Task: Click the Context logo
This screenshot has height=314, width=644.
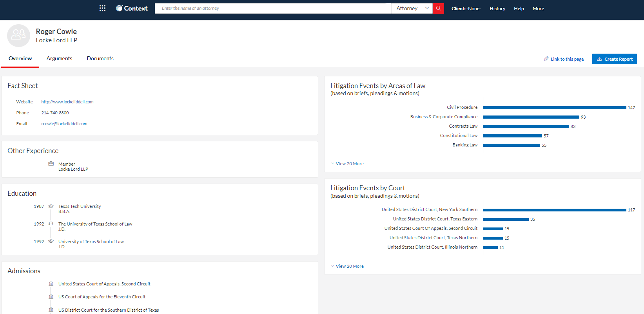Action: click(x=132, y=8)
